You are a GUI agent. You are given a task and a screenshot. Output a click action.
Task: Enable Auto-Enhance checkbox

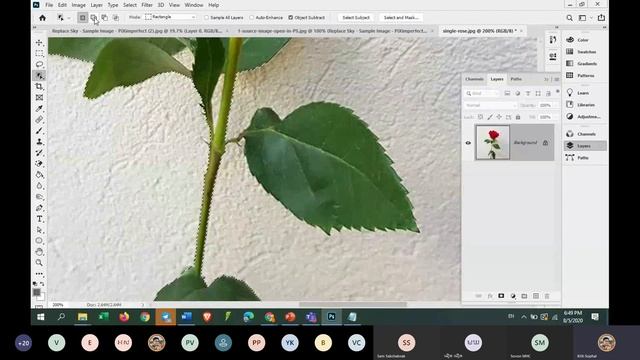(251, 18)
